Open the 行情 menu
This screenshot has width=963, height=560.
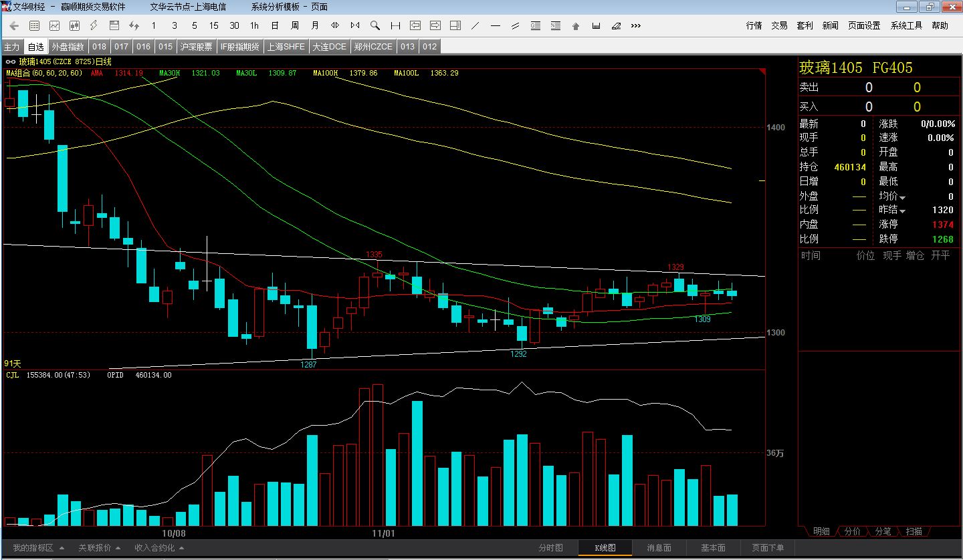coord(754,25)
